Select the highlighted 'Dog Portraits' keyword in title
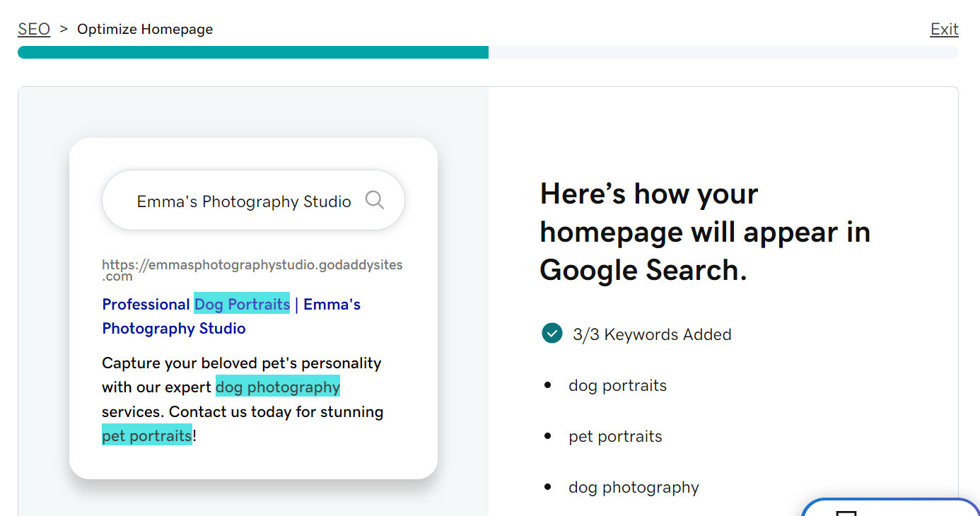The height and width of the screenshot is (516, 980). point(242,304)
